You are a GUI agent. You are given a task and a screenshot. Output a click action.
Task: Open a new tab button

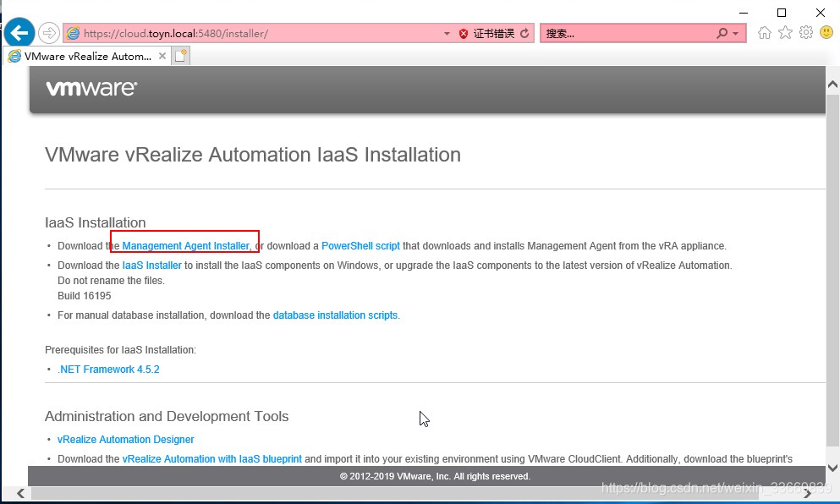coord(180,56)
